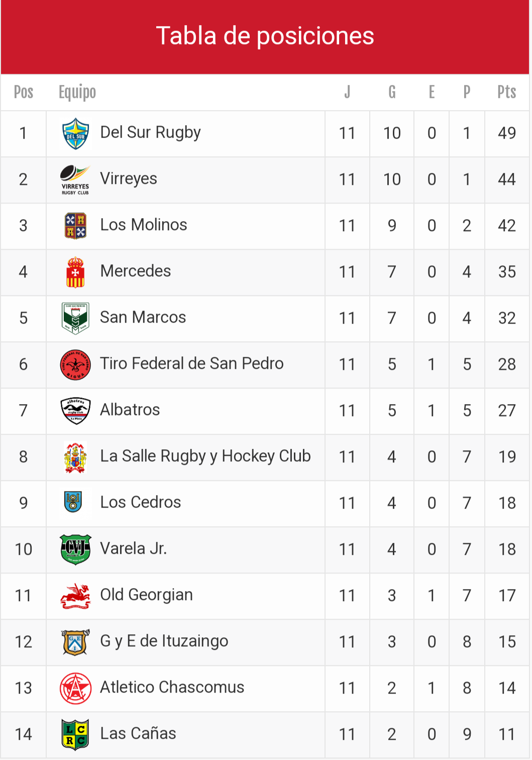Click the Del Sur Rugby team crest

[75, 134]
